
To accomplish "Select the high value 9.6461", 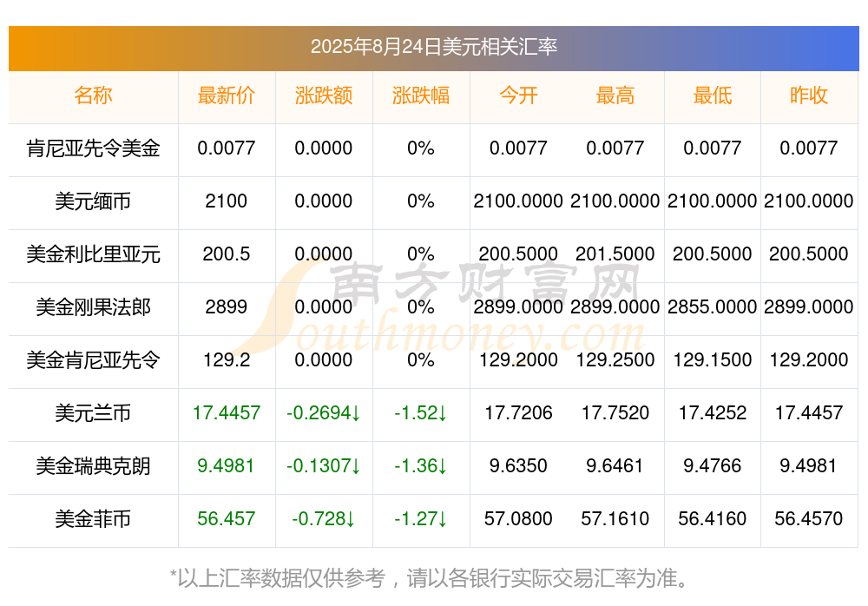I will click(x=615, y=466).
